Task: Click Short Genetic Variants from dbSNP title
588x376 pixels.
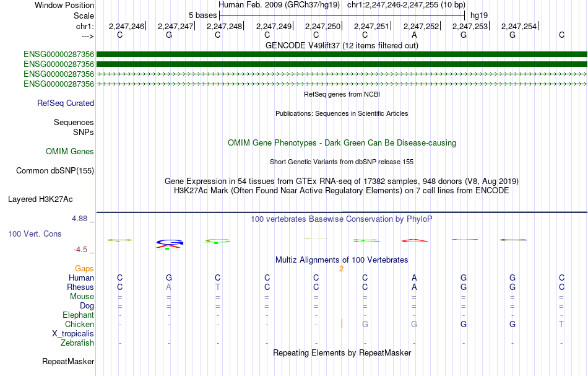Action: [x=342, y=162]
